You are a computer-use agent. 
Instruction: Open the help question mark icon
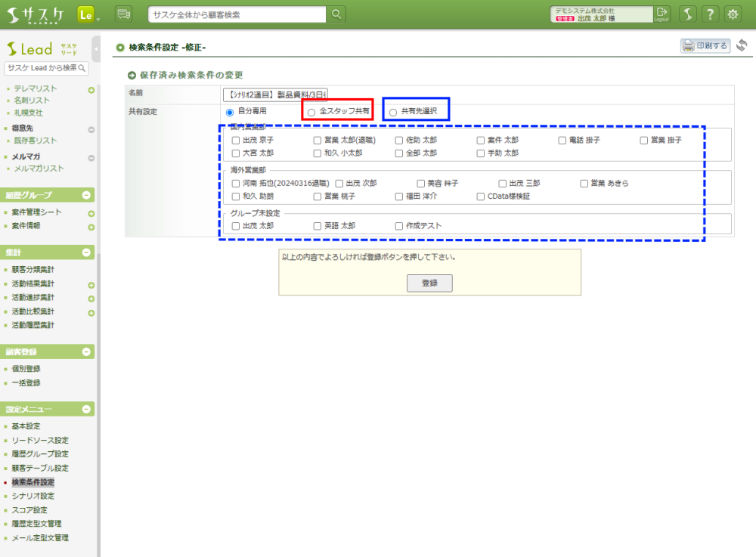[x=710, y=14]
